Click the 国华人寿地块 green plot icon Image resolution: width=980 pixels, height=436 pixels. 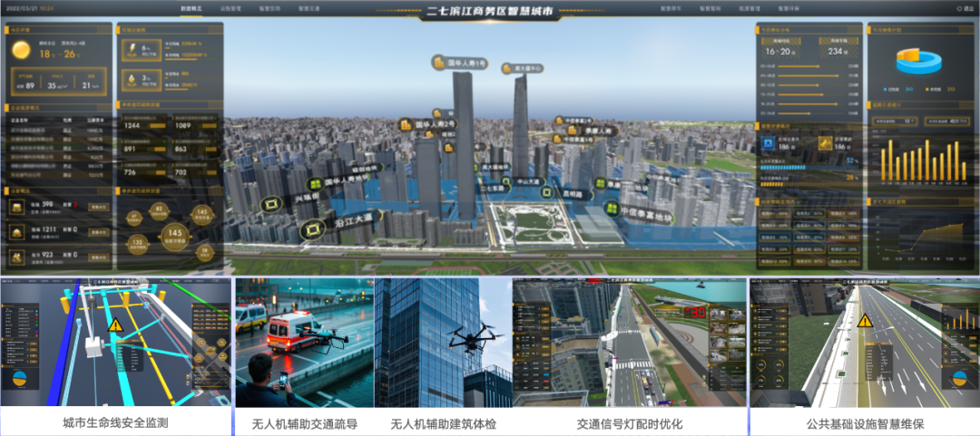(315, 182)
